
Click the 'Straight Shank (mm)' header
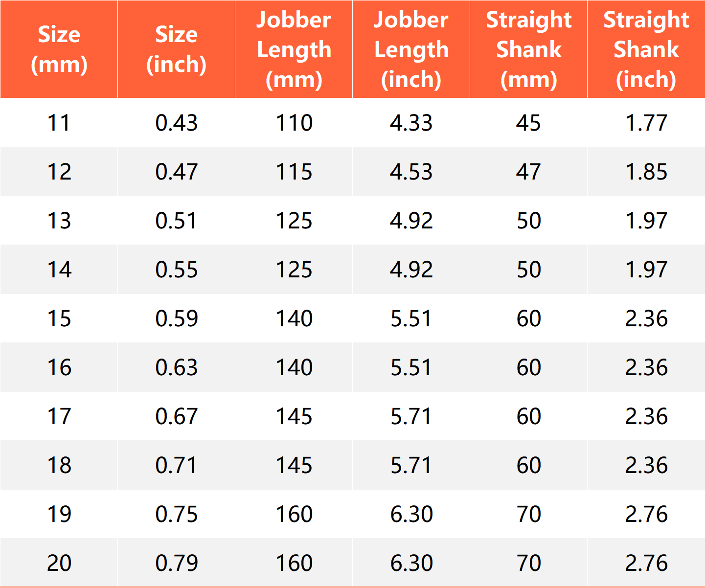point(528,49)
